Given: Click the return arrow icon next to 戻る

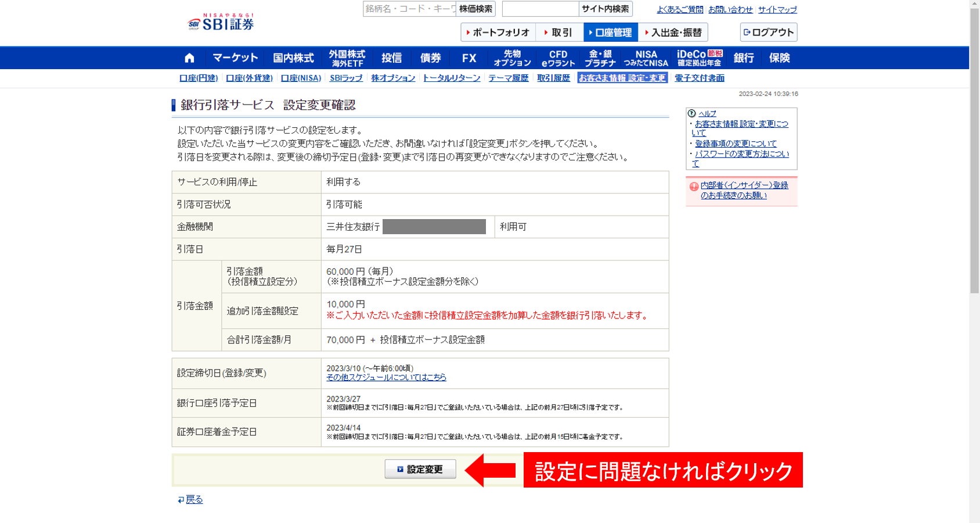Looking at the screenshot, I should [x=180, y=499].
